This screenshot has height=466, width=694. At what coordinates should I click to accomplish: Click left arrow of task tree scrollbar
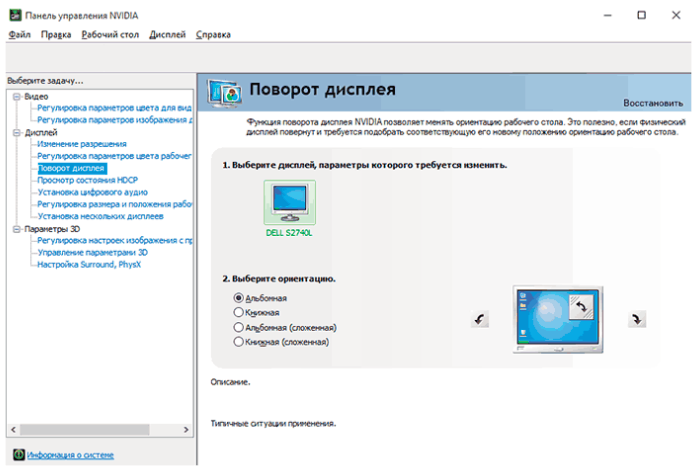pyautogui.click(x=13, y=429)
